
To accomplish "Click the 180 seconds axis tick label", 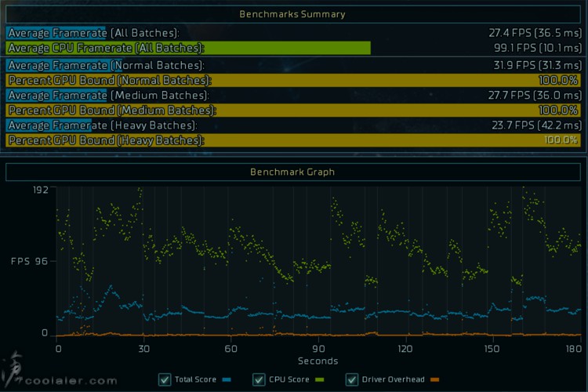I will (x=574, y=349).
